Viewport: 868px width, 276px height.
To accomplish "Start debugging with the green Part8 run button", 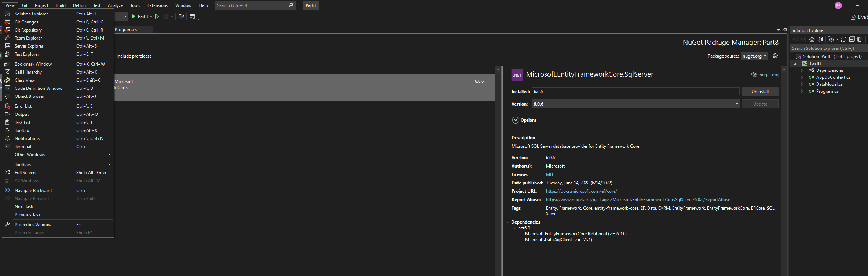I will (x=139, y=16).
